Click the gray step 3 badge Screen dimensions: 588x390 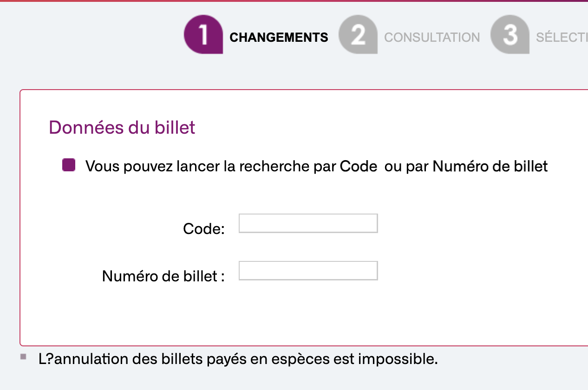(x=510, y=35)
